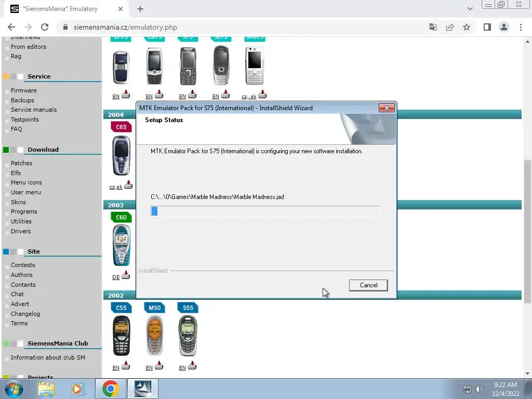Cancel the S75 emulator installation

point(368,285)
